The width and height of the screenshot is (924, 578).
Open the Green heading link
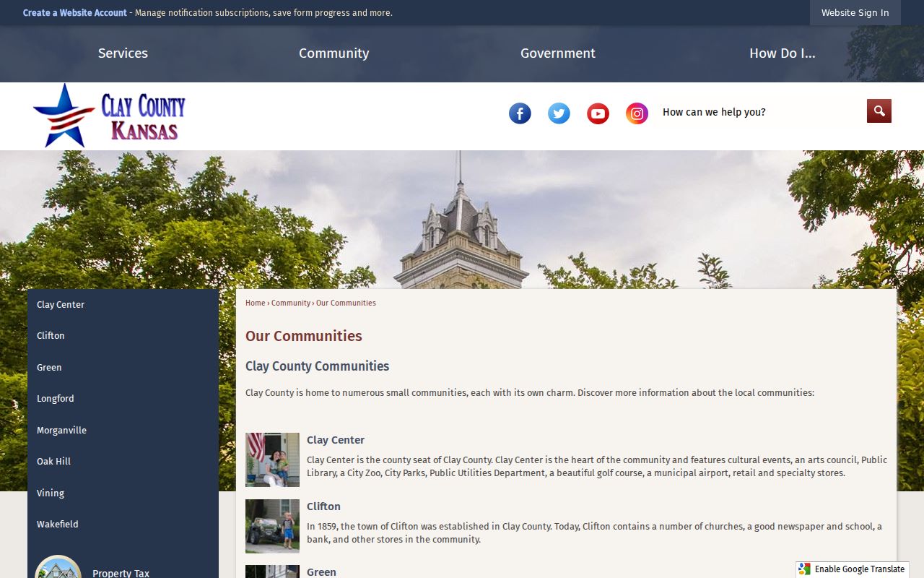pos(321,572)
